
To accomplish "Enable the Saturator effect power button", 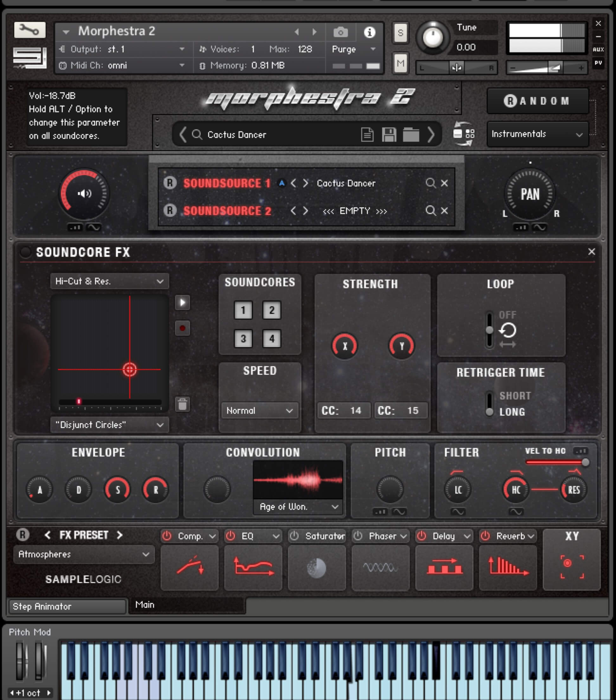I will 294,535.
